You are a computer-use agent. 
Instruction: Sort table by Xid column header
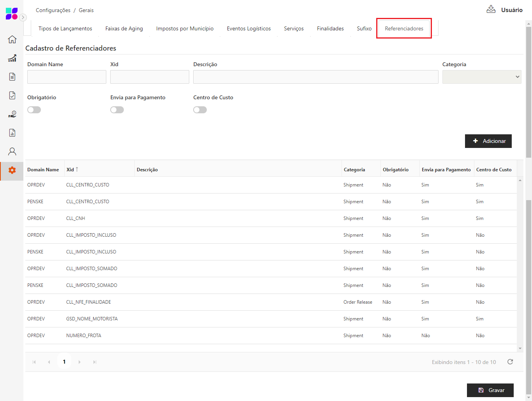point(70,170)
